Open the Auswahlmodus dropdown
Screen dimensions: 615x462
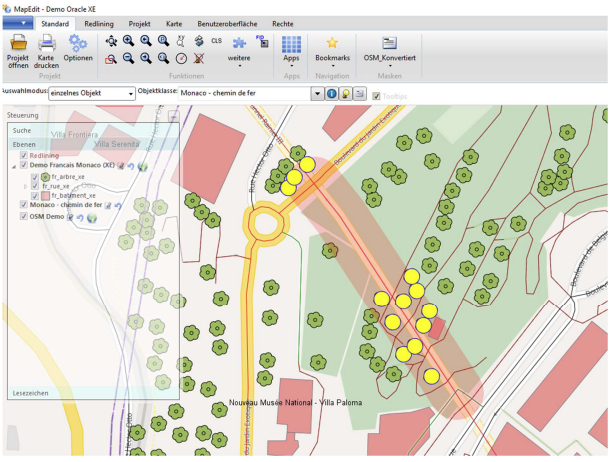click(x=132, y=94)
